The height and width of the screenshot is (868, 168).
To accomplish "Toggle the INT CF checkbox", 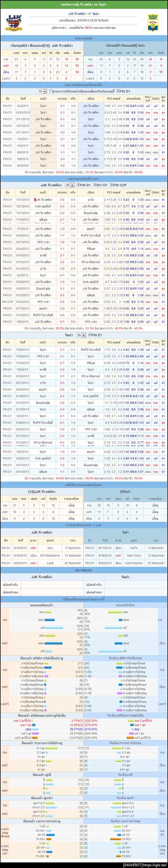I will (x=95, y=185).
